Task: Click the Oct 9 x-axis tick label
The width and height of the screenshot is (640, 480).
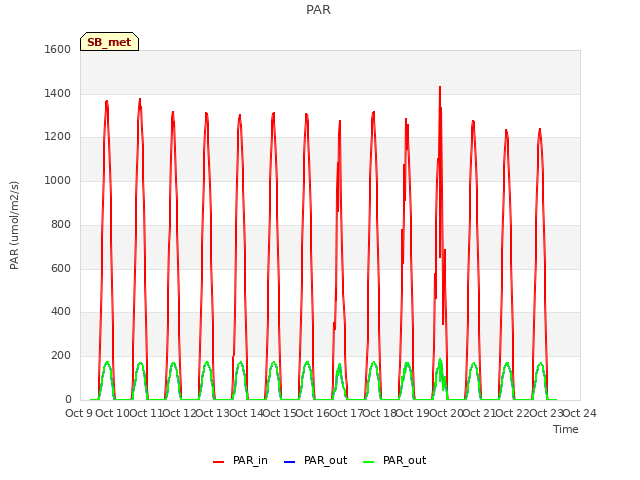Action: pyautogui.click(x=79, y=413)
